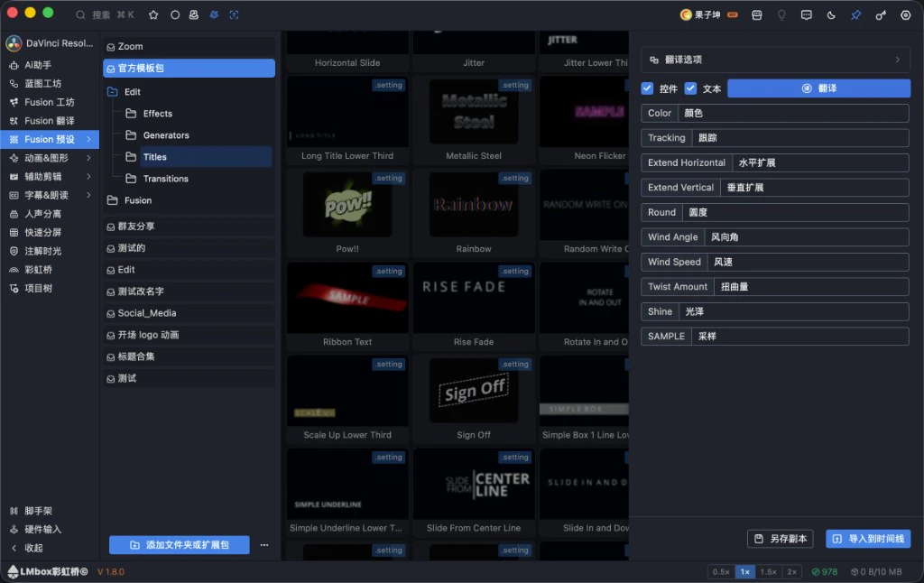924x583 pixels.
Task: Open the chat message icon in top bar
Action: coord(806,14)
